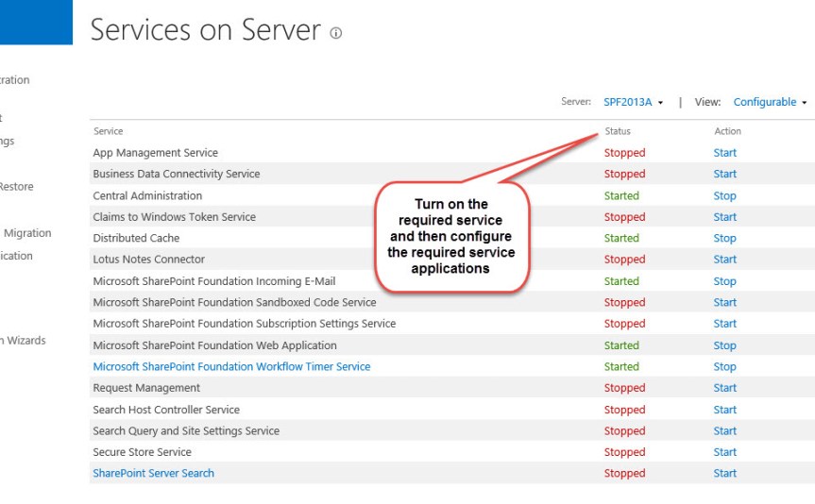Select the Secure Store Service name
Viewport: 815px width, 504px height.
click(142, 452)
